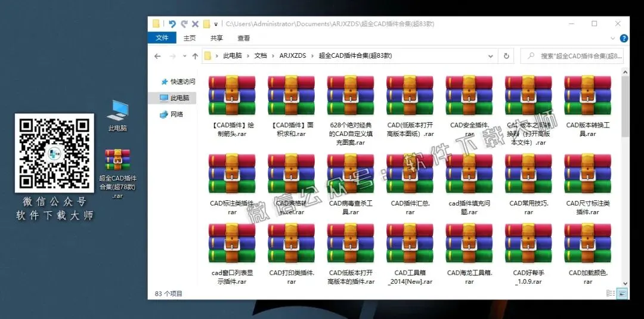Click the file name CAD好帮手_1.0.9.rar

click(528, 277)
